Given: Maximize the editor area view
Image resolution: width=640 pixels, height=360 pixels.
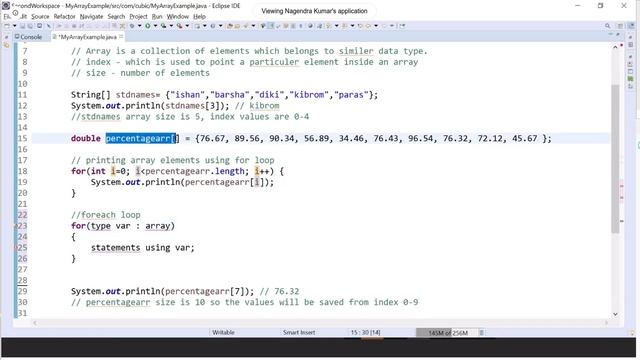Looking at the screenshot, I should click(x=619, y=34).
